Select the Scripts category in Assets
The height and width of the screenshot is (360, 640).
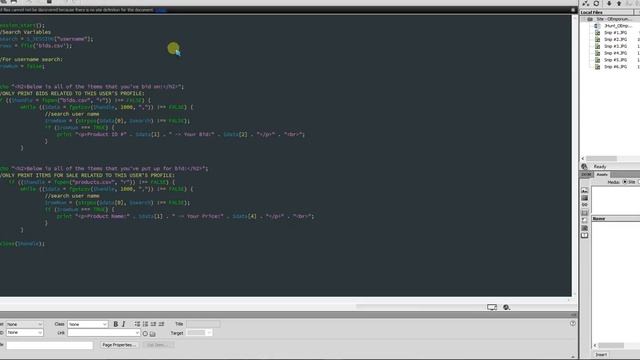click(584, 220)
